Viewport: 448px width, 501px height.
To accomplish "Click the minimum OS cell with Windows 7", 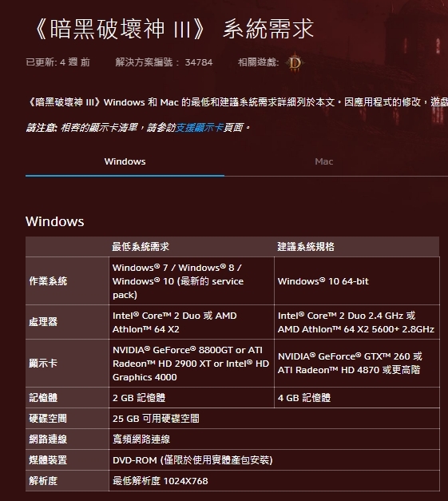I will coord(192,281).
